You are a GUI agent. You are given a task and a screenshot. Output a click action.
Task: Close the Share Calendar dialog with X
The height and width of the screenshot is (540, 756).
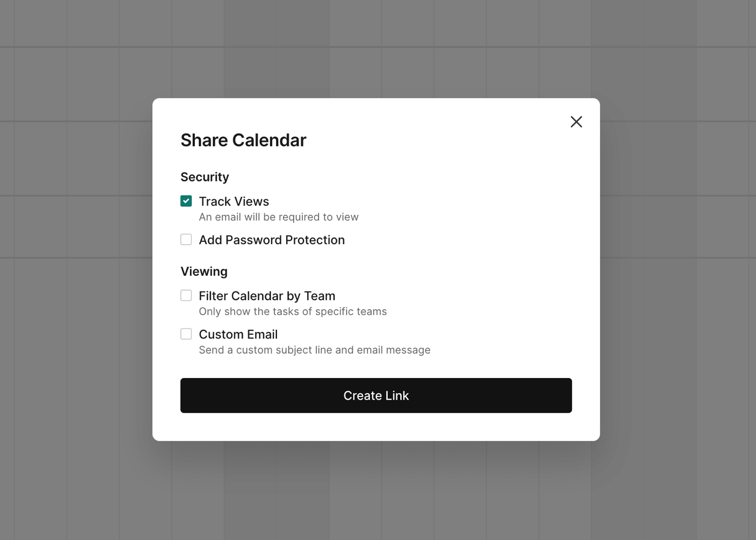point(576,122)
